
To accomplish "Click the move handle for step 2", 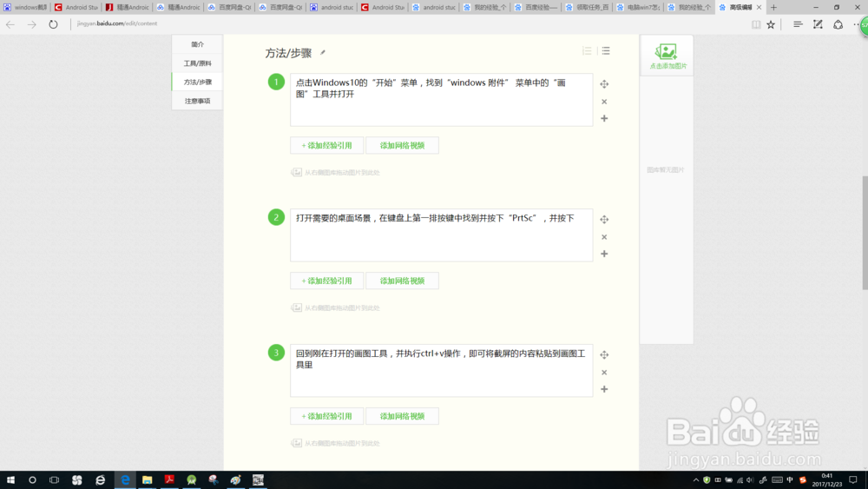I will 604,219.
